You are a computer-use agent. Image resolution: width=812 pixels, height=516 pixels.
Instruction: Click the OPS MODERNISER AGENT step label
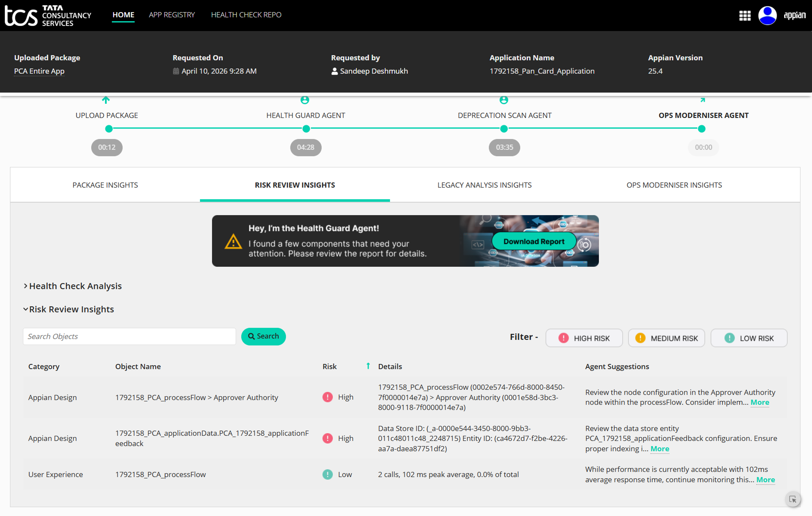click(704, 116)
